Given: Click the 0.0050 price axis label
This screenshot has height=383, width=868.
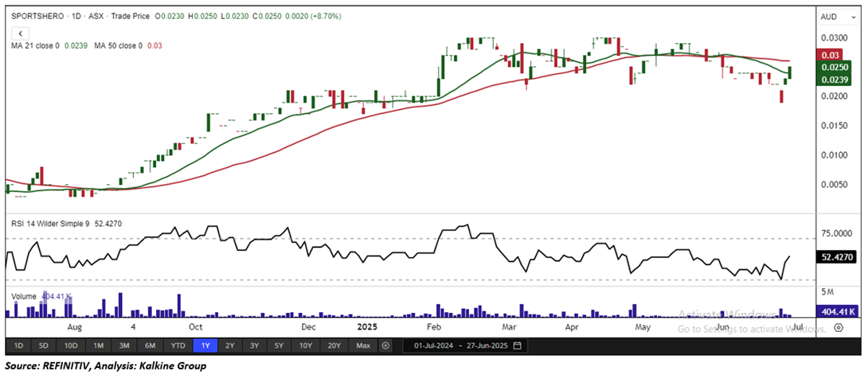Looking at the screenshot, I should point(834,184).
